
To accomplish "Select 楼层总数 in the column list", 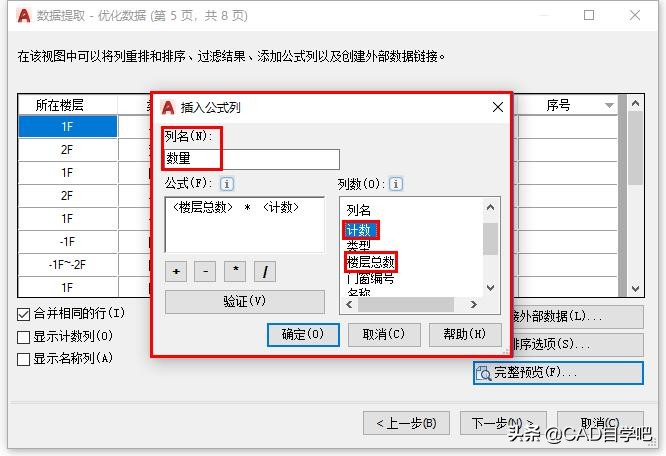I will 371,262.
